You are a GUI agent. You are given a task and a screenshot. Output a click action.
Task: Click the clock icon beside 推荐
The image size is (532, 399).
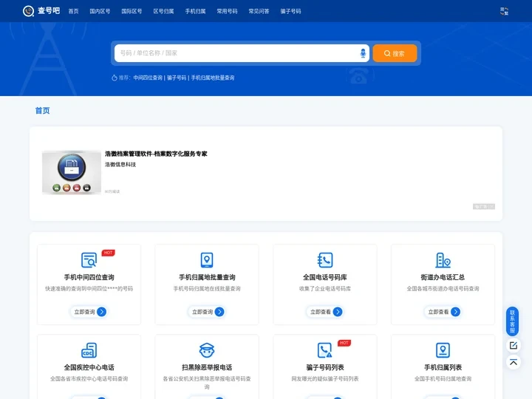pyautogui.click(x=115, y=78)
